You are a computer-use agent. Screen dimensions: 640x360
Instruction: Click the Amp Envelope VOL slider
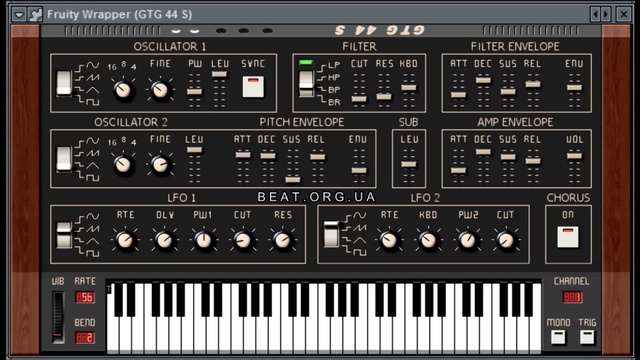[x=574, y=156]
